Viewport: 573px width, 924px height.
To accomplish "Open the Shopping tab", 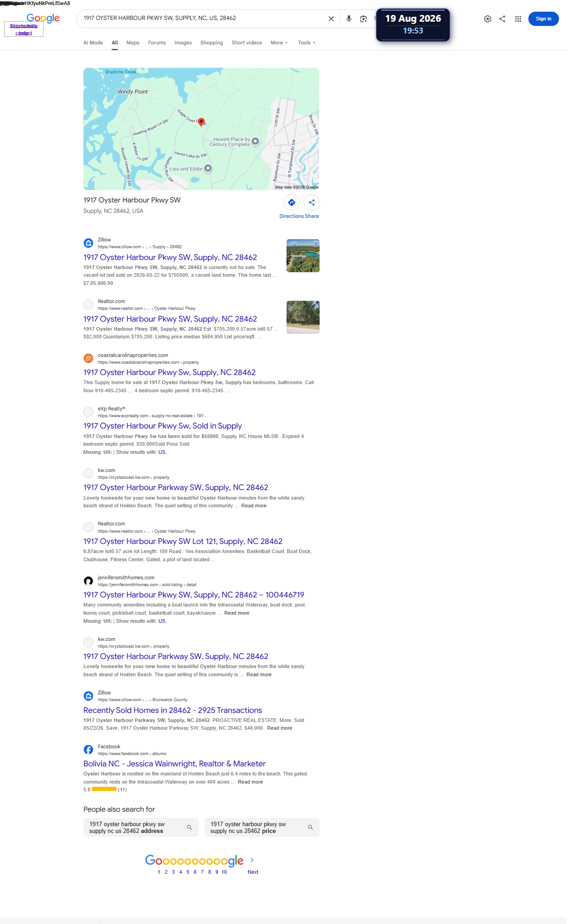I will (x=212, y=43).
